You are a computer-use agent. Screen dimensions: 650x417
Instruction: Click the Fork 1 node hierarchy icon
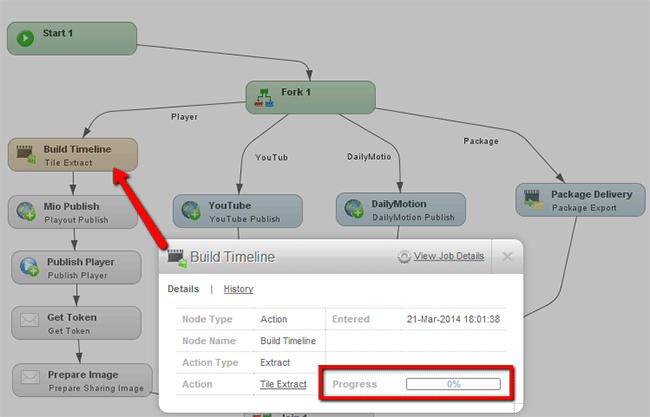click(x=266, y=97)
